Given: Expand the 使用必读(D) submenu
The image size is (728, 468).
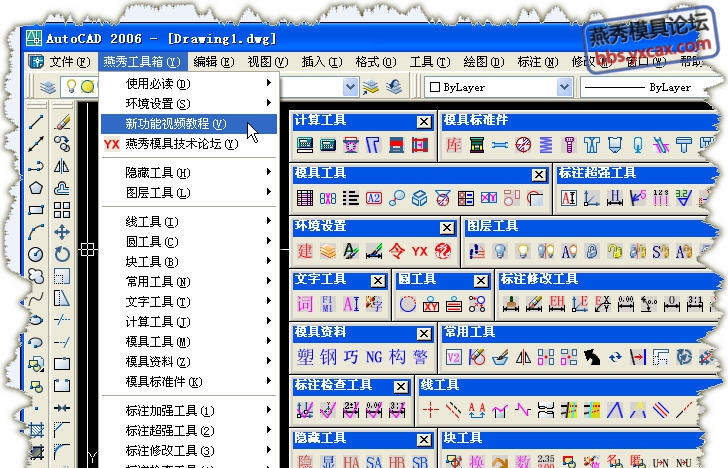Looking at the screenshot, I should 189,84.
